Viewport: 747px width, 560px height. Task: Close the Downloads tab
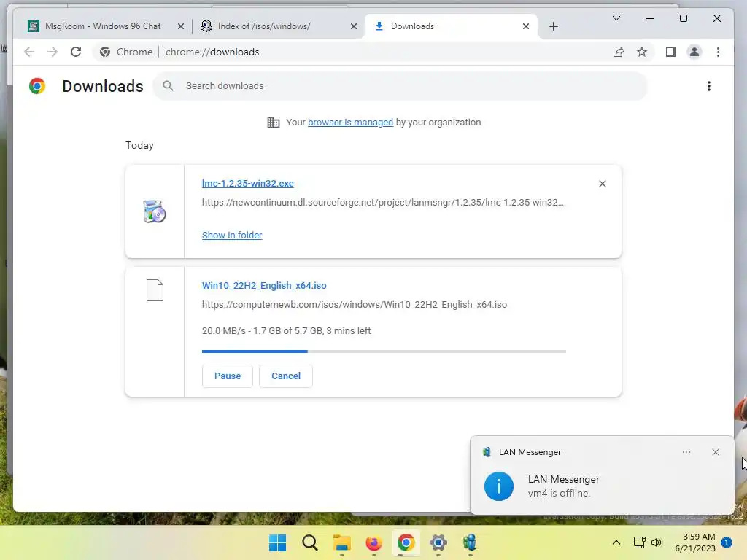525,26
